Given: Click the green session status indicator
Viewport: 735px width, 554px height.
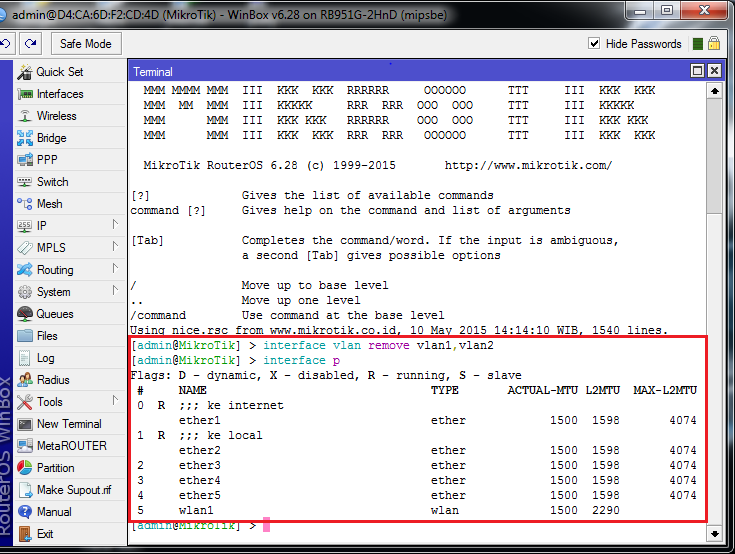Looking at the screenshot, I should click(x=698, y=44).
